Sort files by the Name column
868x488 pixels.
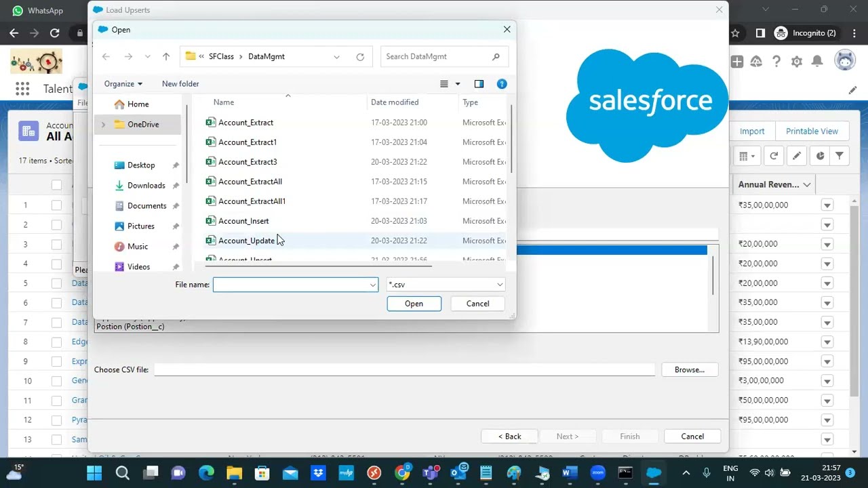(x=224, y=102)
